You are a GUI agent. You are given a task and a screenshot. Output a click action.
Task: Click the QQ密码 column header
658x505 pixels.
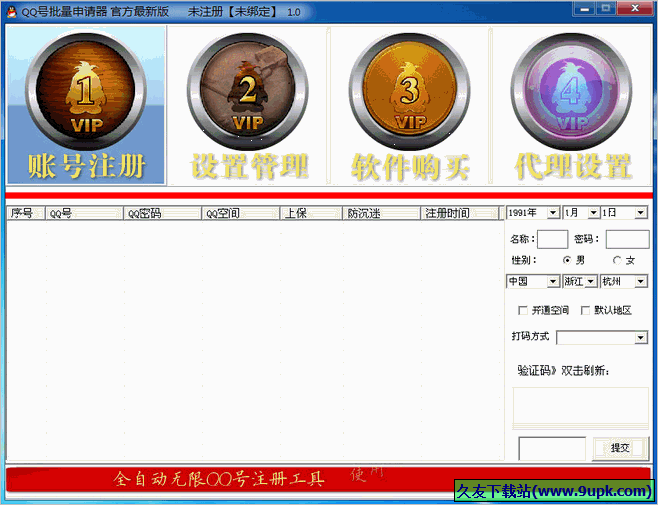click(x=162, y=213)
